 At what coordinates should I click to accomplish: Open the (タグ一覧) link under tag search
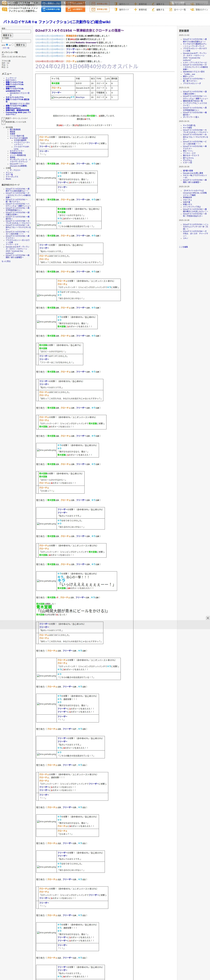[6, 48]
